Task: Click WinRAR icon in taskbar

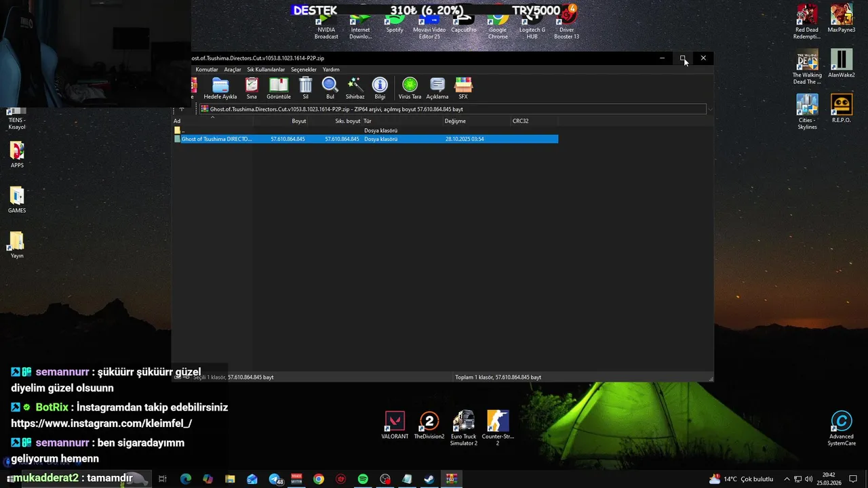Action: point(452,479)
